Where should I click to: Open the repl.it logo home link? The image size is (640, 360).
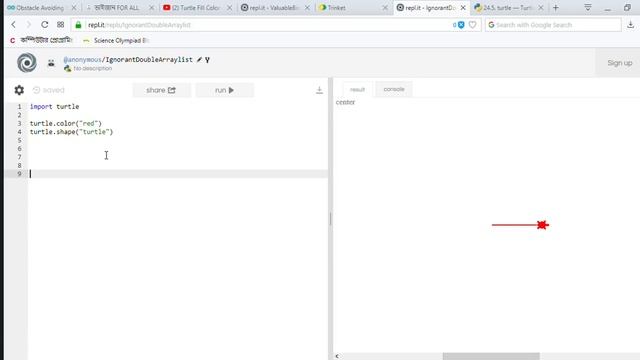click(27, 63)
